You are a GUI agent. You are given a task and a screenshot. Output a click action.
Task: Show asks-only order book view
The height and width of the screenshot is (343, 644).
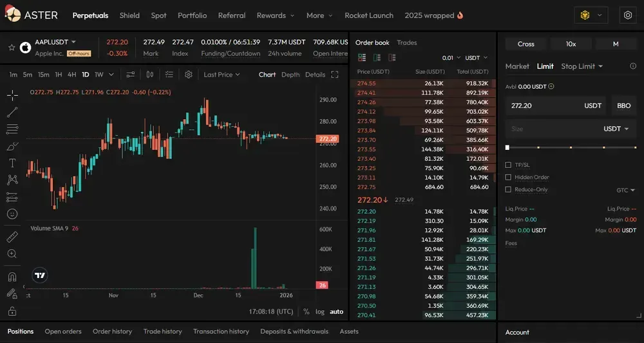click(x=392, y=58)
